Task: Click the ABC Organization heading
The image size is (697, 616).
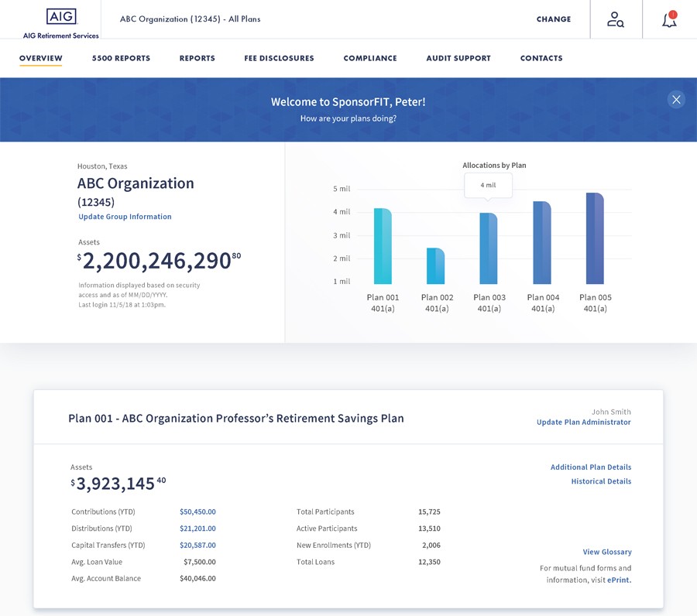Action: 136,183
